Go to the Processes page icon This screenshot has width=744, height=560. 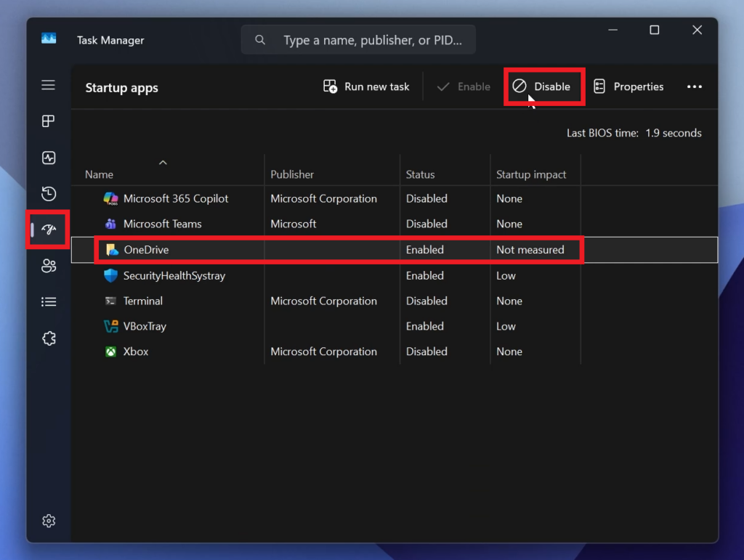49,121
